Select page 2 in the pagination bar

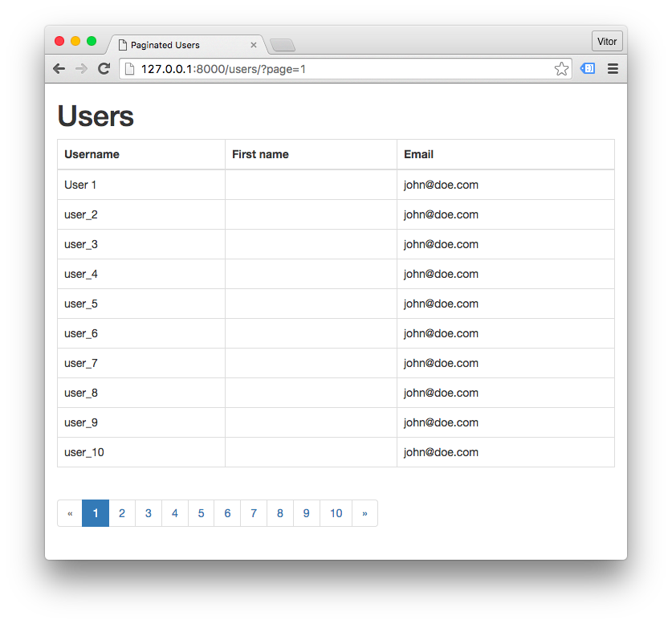[x=122, y=513]
